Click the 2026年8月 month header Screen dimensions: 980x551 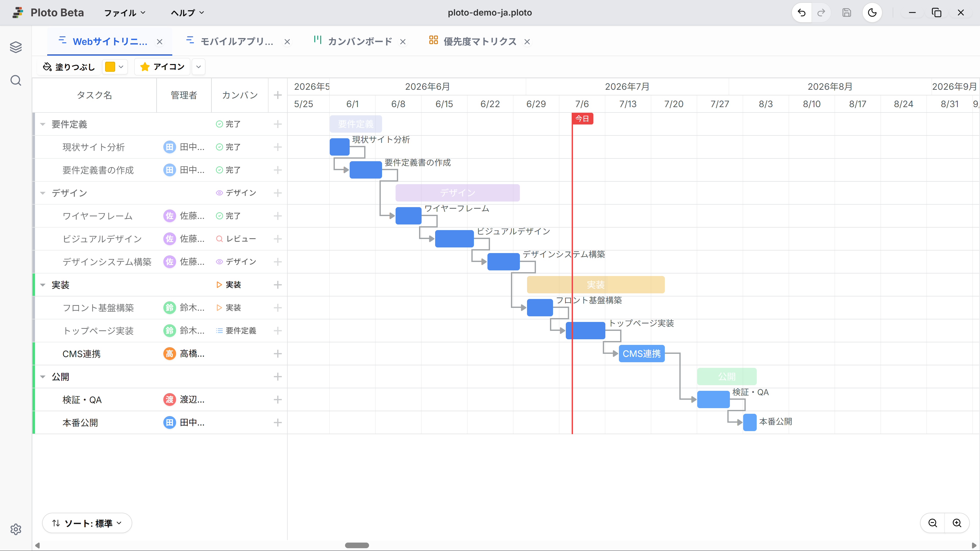coord(830,87)
